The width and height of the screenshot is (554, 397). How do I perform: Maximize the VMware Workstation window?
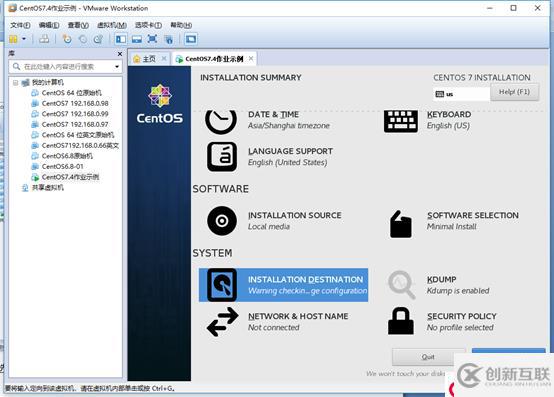click(513, 8)
